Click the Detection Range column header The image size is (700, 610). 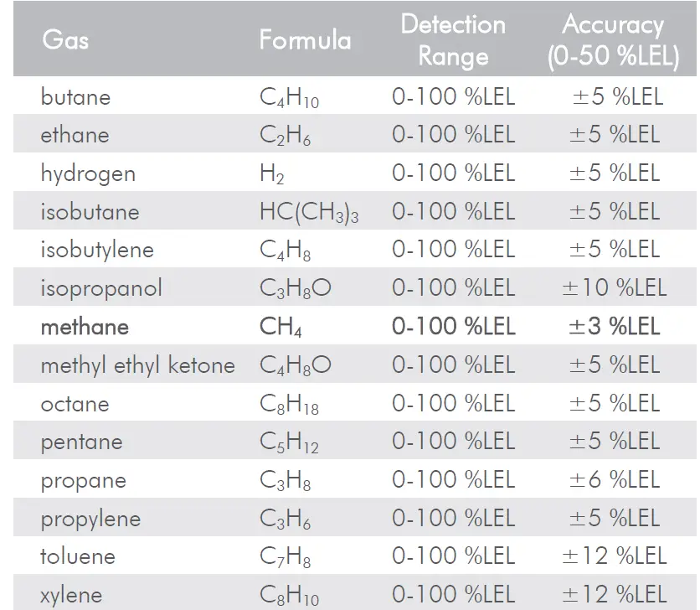coord(453,40)
